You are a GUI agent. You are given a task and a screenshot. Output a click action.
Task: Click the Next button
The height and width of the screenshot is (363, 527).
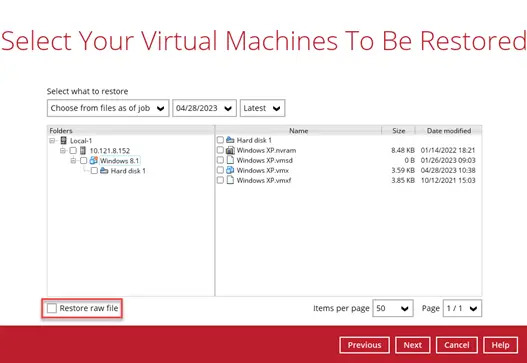(412, 345)
